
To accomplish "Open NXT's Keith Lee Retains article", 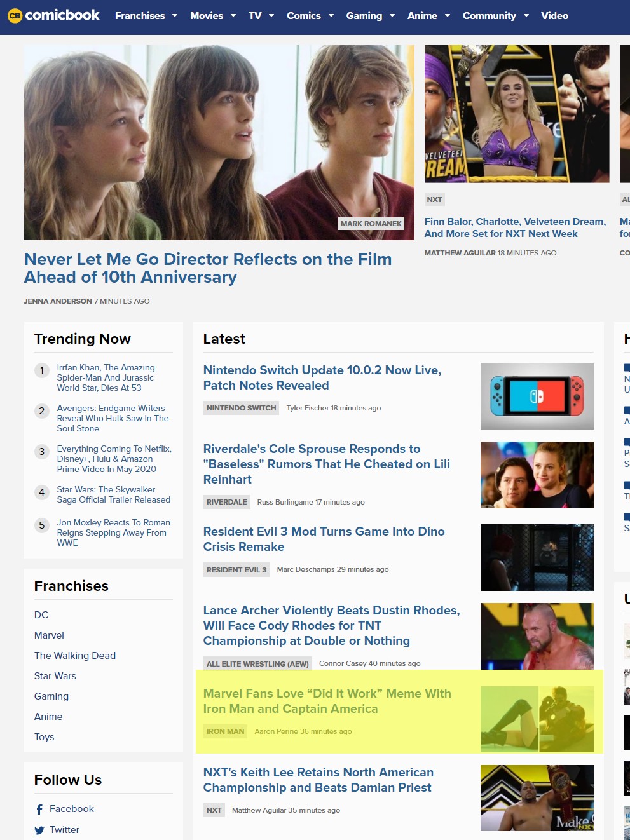I will [318, 780].
